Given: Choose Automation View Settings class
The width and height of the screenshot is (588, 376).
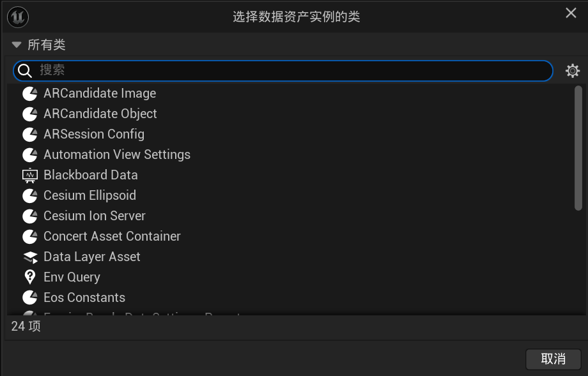Looking at the screenshot, I should point(116,154).
